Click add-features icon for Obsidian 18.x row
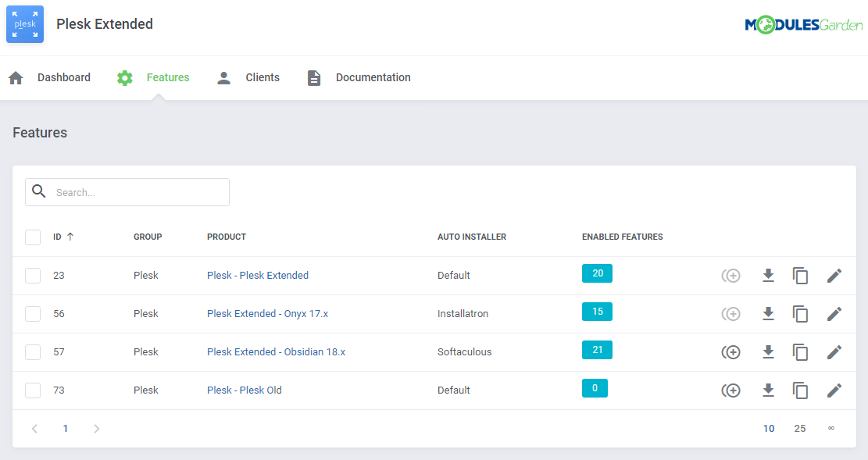The height and width of the screenshot is (460, 868). [x=730, y=352]
